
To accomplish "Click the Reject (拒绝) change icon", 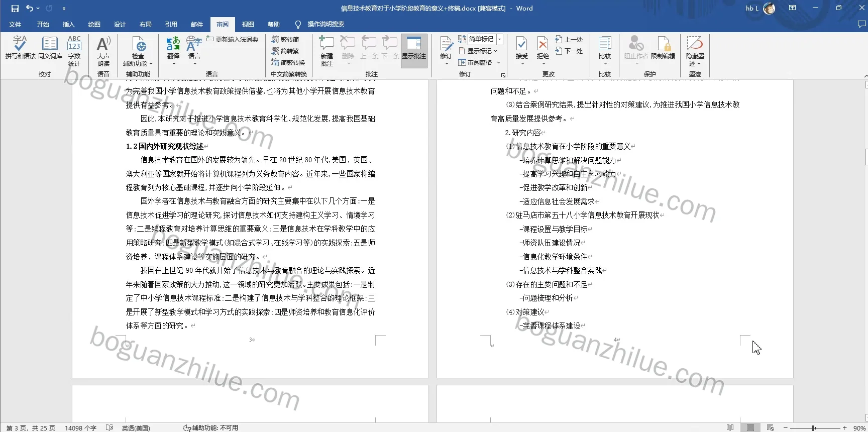I will pyautogui.click(x=543, y=44).
